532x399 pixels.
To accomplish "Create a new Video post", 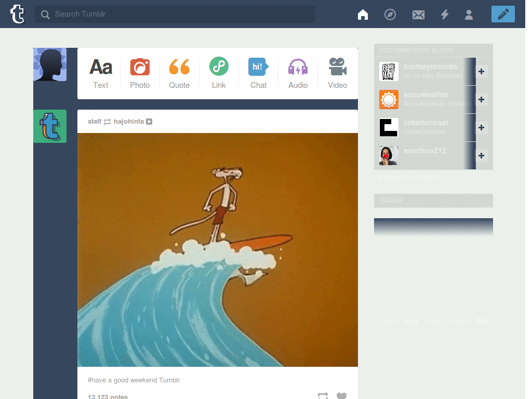I will pos(337,74).
